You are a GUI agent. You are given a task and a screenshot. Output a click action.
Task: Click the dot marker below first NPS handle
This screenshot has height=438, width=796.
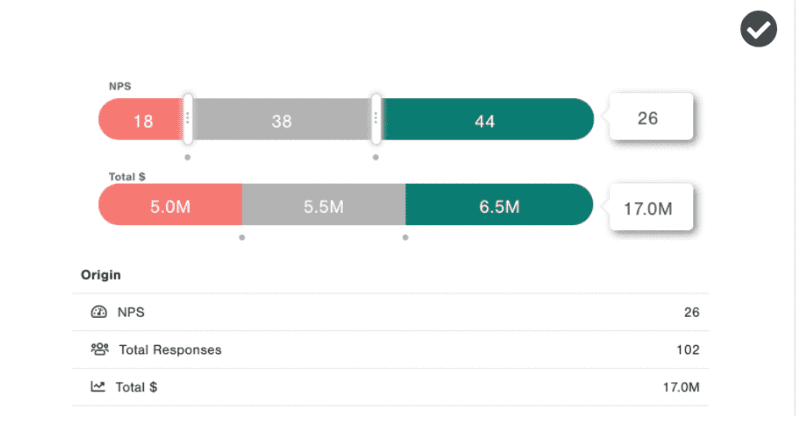pyautogui.click(x=187, y=157)
